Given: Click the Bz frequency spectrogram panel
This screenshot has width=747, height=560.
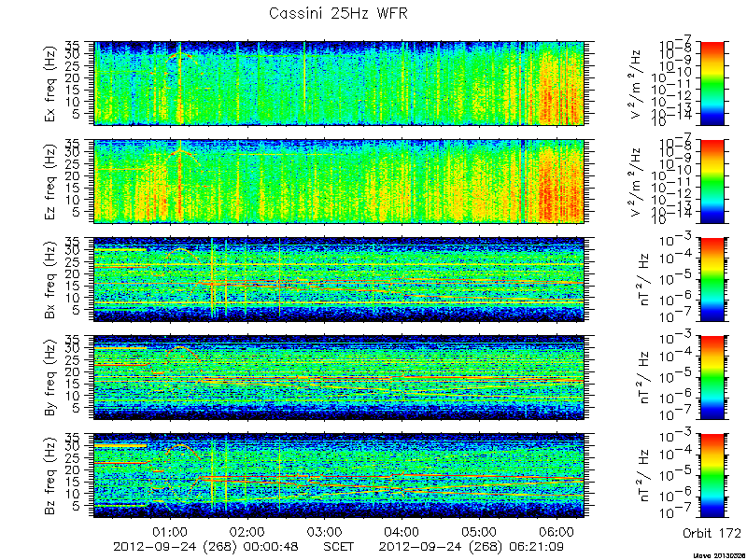Looking at the screenshot, I should coord(339,475).
